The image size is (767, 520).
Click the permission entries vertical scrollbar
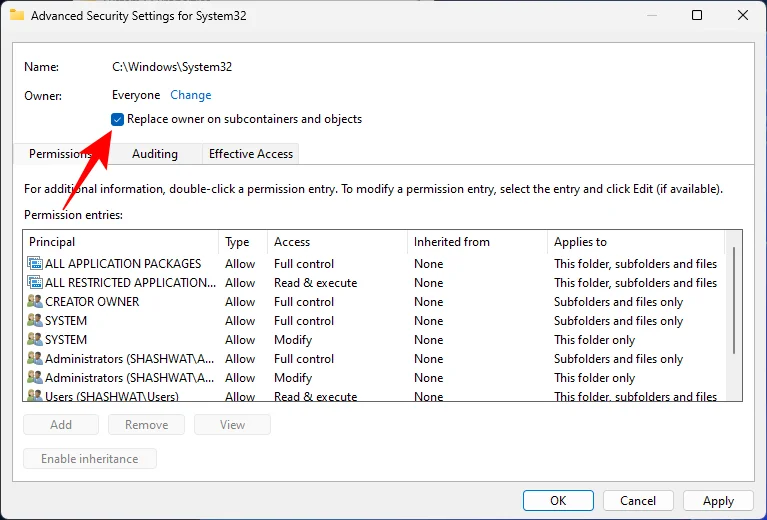(734, 300)
